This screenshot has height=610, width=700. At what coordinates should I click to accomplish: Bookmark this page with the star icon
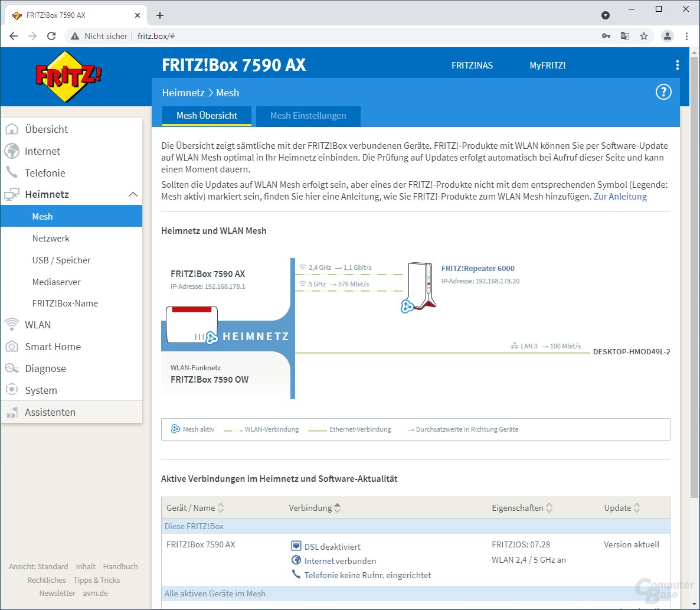click(x=643, y=36)
